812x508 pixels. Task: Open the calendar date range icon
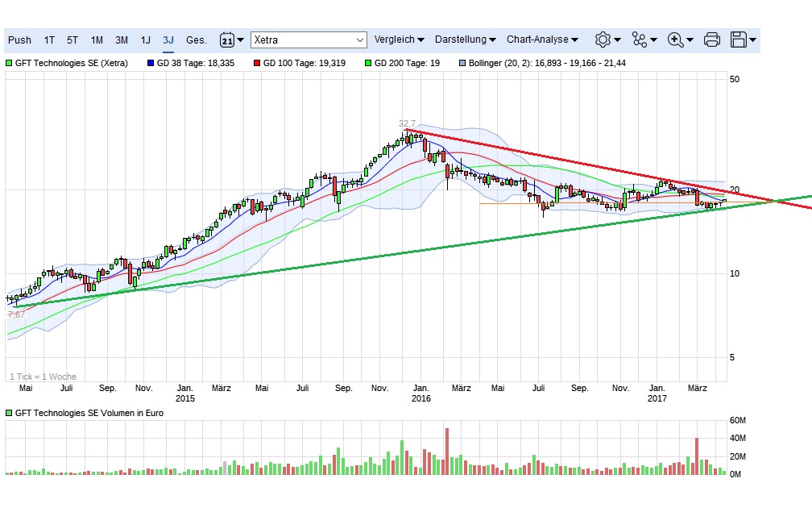click(x=227, y=40)
